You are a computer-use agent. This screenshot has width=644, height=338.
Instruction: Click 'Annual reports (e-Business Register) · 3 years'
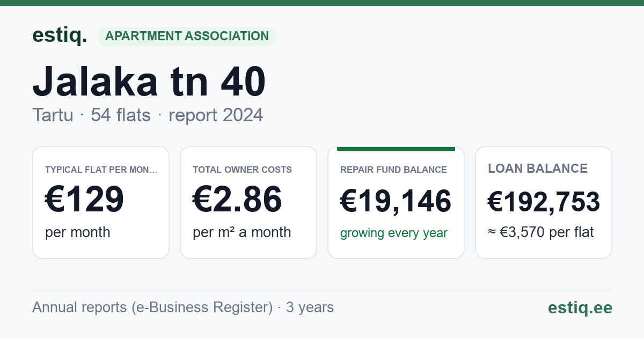pos(183,307)
